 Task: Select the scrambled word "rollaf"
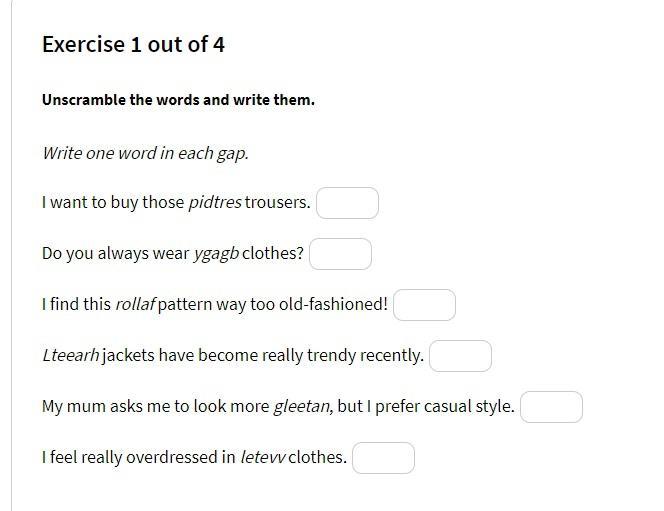tap(135, 305)
